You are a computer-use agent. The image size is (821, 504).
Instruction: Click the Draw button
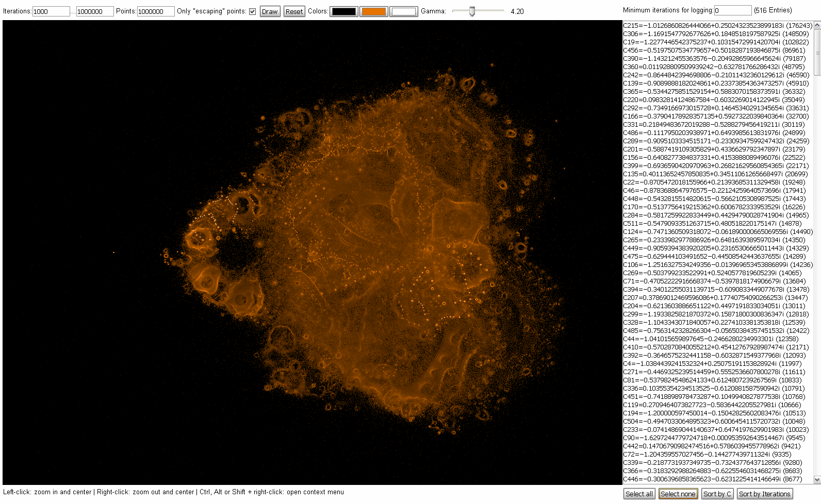pos(269,11)
